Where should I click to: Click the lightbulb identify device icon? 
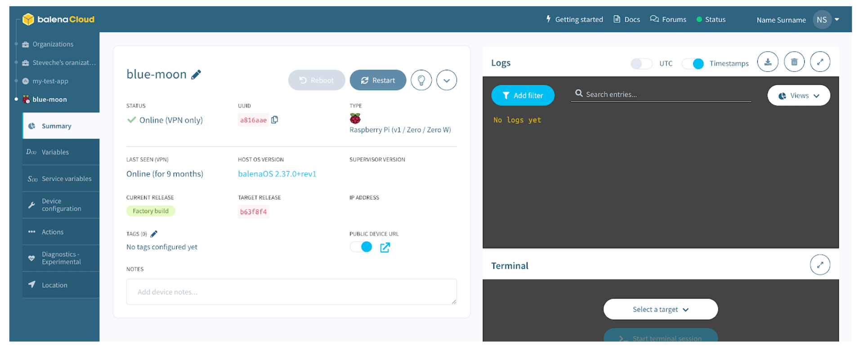coord(421,80)
